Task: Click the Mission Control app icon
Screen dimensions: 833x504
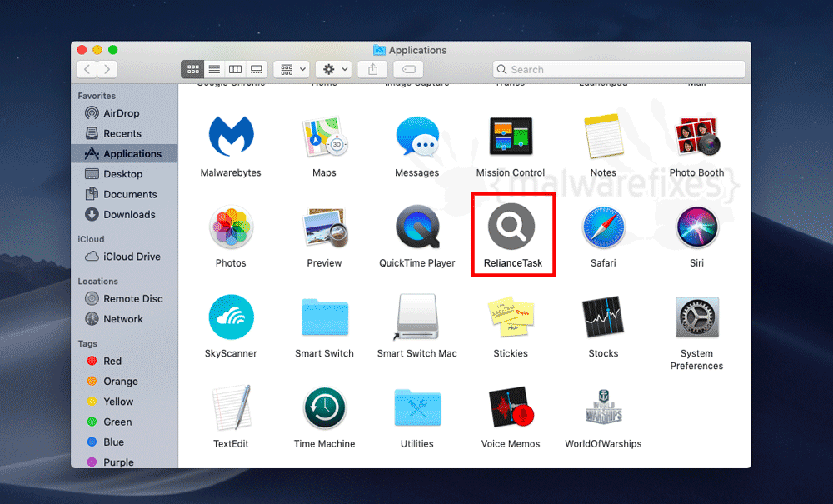Action: 511,137
